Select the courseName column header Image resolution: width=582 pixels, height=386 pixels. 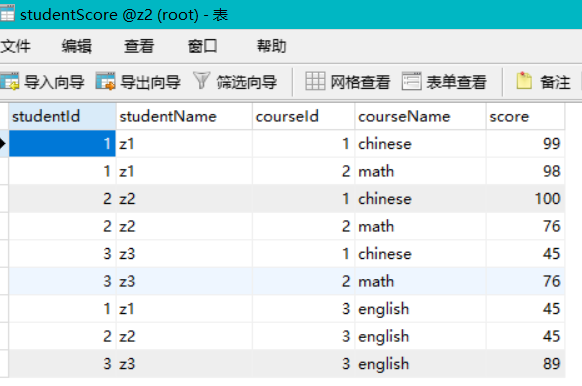(x=421, y=117)
